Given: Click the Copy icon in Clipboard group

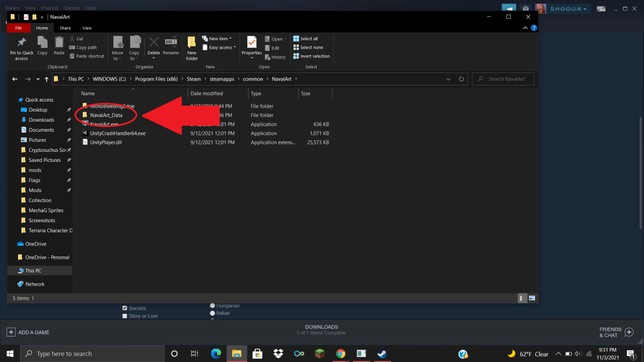Looking at the screenshot, I should tap(42, 43).
